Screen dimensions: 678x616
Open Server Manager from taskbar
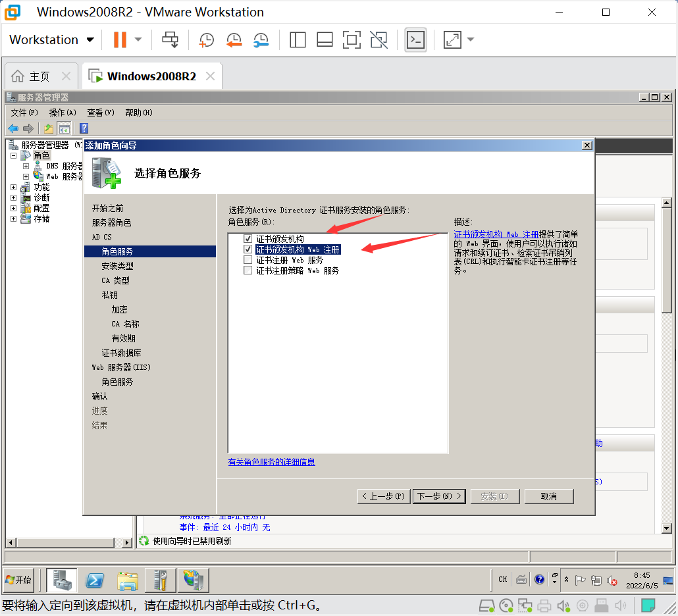click(62, 580)
